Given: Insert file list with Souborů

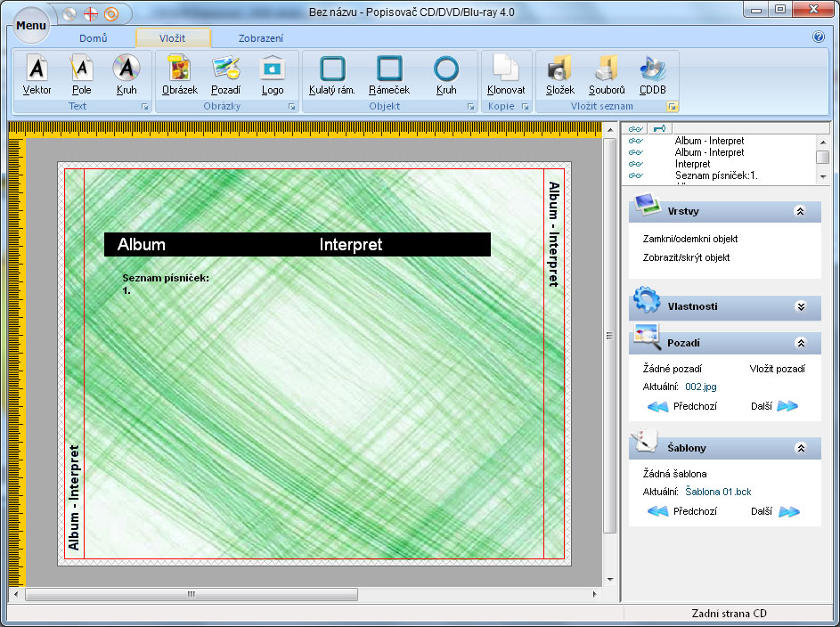Looking at the screenshot, I should click(x=607, y=74).
